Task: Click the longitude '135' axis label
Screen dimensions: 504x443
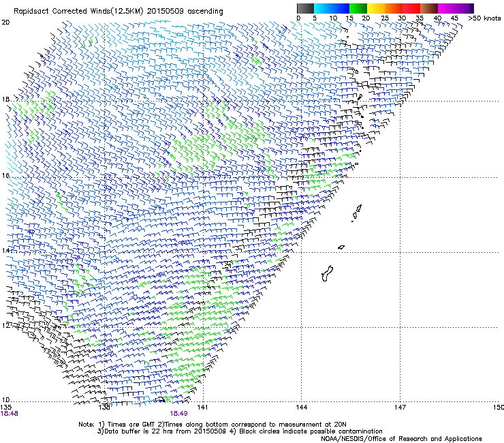Action: [x=6, y=408]
